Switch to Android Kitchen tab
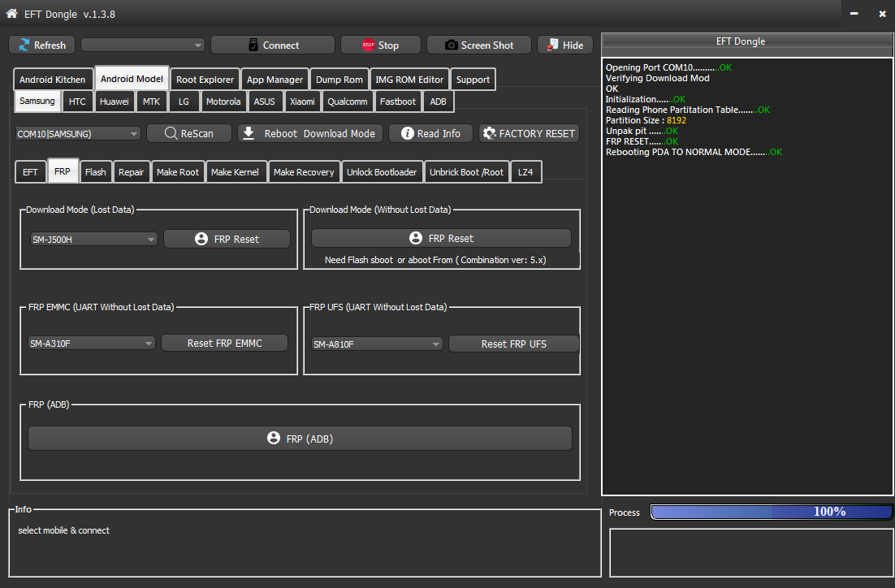This screenshot has height=588, width=895. [53, 80]
